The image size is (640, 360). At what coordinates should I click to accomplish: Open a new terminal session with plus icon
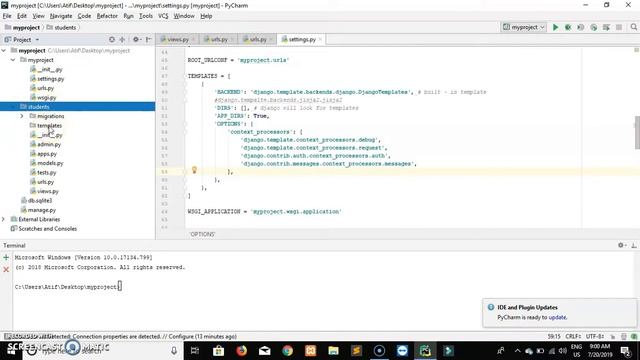(x=6, y=258)
